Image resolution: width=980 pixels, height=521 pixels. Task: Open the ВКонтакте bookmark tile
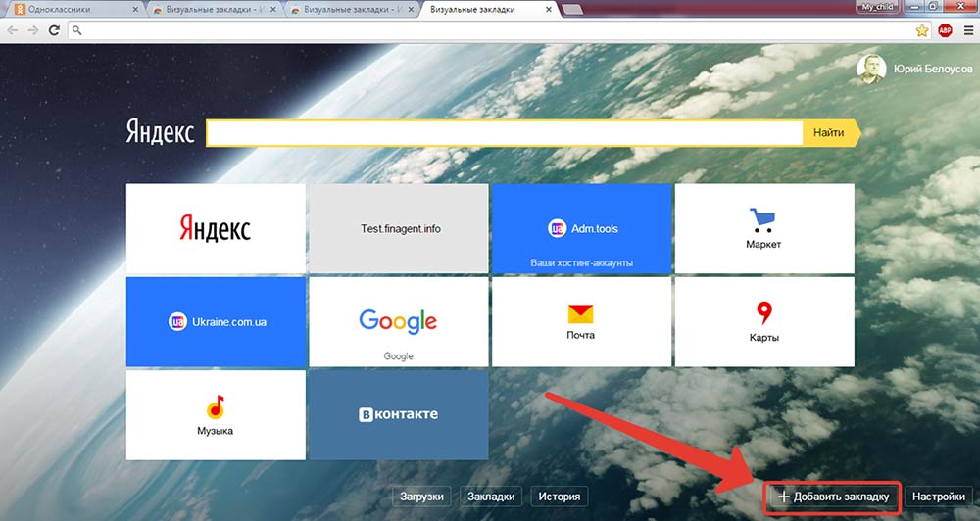tap(399, 415)
